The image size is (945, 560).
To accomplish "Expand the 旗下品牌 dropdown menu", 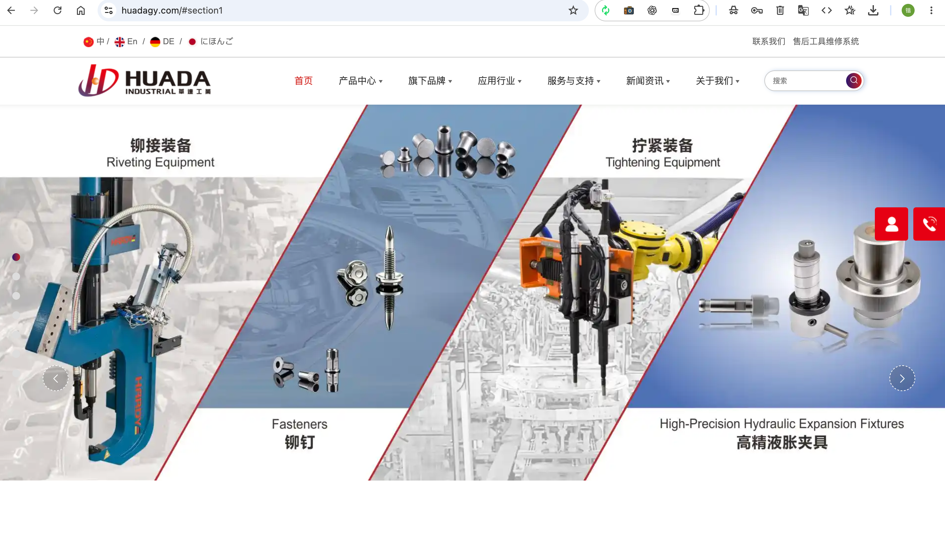I will [x=430, y=81].
